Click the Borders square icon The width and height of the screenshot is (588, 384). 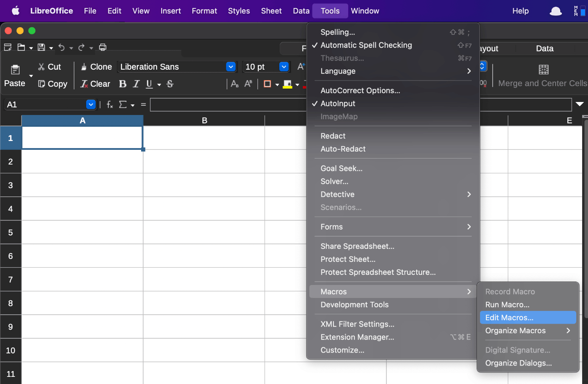point(267,84)
